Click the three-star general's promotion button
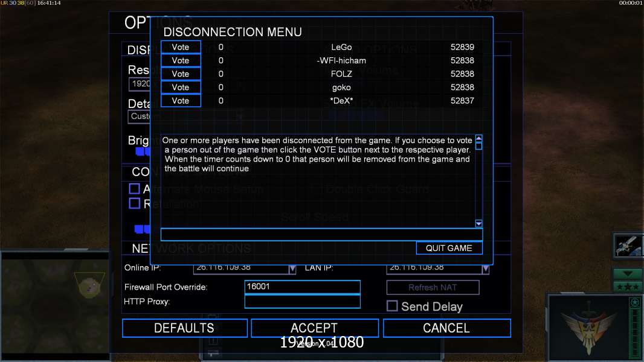The image size is (644, 362). [628, 287]
